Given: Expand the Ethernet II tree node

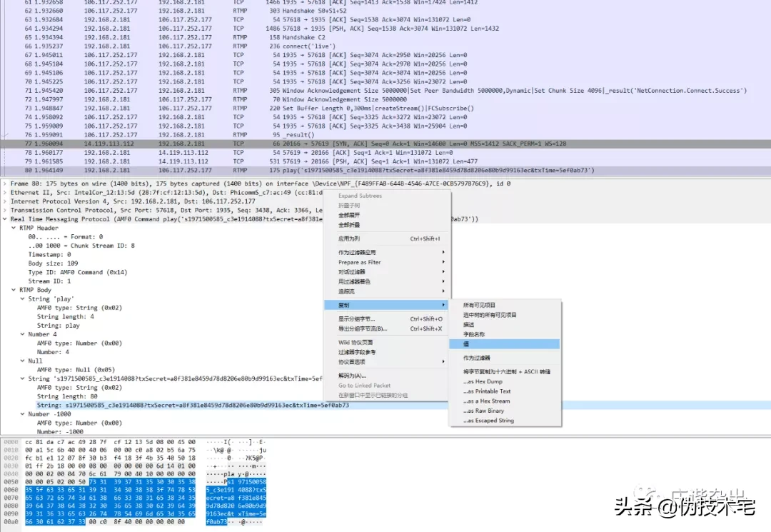Looking at the screenshot, I should 5,192.
